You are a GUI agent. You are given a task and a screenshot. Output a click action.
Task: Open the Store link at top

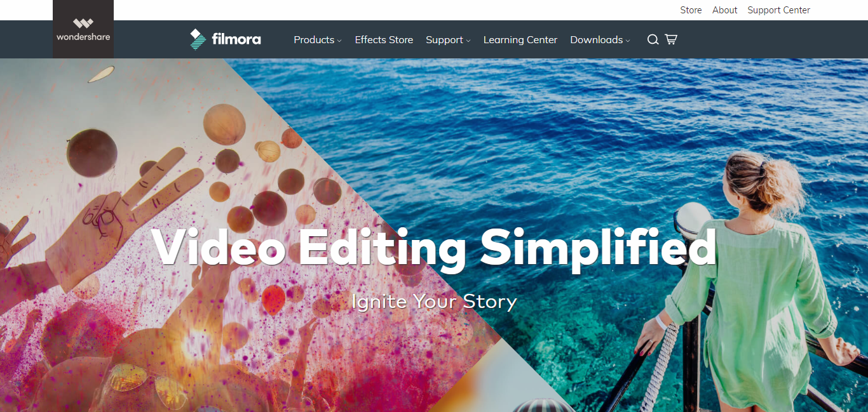[691, 10]
